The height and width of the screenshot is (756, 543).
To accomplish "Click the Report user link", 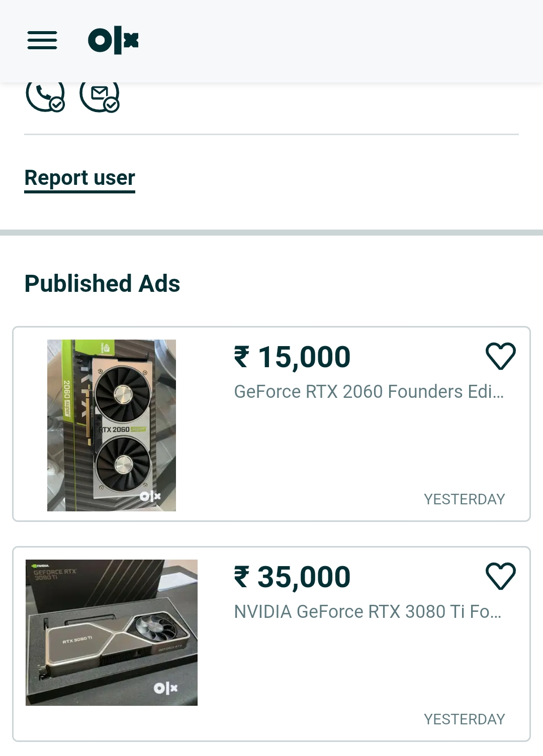I will tap(80, 178).
